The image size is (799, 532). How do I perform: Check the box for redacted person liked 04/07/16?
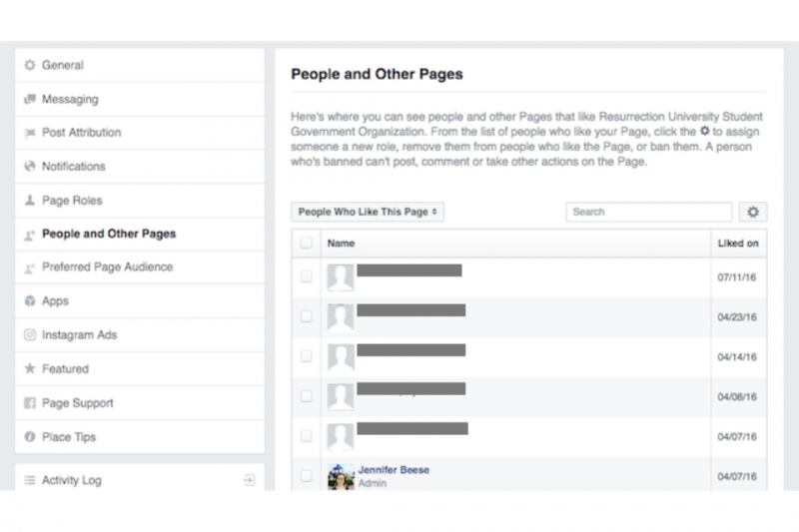point(307,436)
